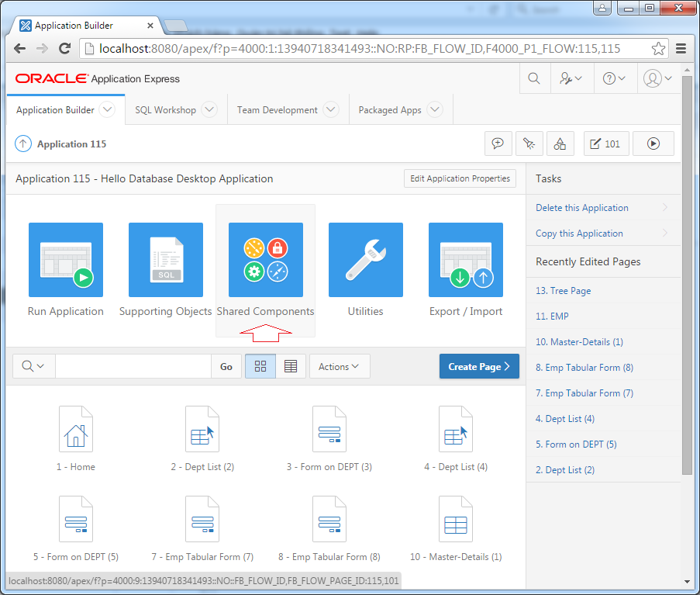Click the browser Forward arrow
700x595 pixels.
click(42, 48)
